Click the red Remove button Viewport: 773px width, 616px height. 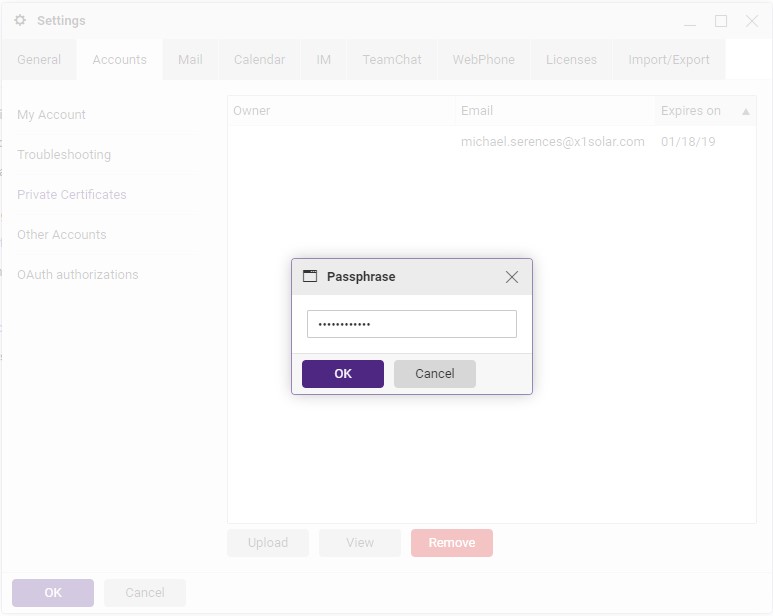452,543
